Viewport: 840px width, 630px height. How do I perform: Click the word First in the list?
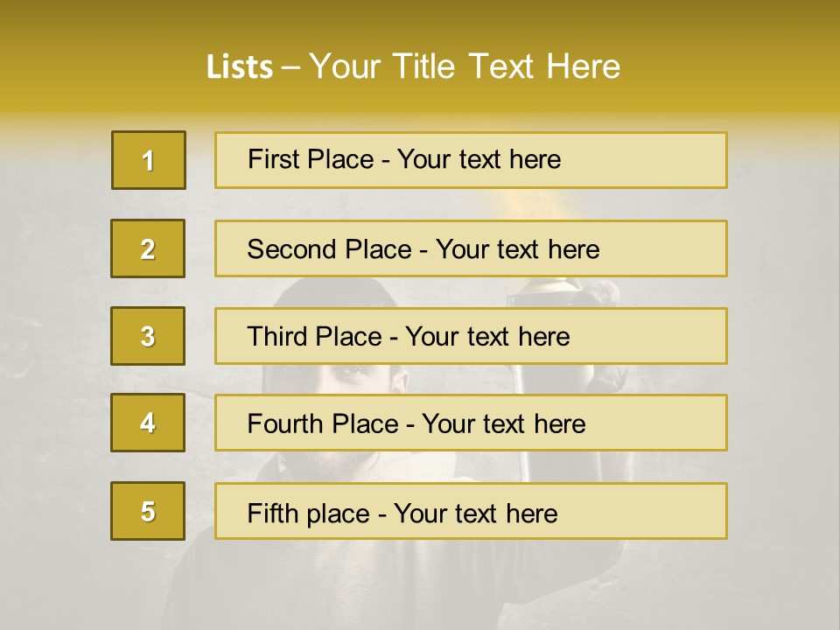point(271,159)
